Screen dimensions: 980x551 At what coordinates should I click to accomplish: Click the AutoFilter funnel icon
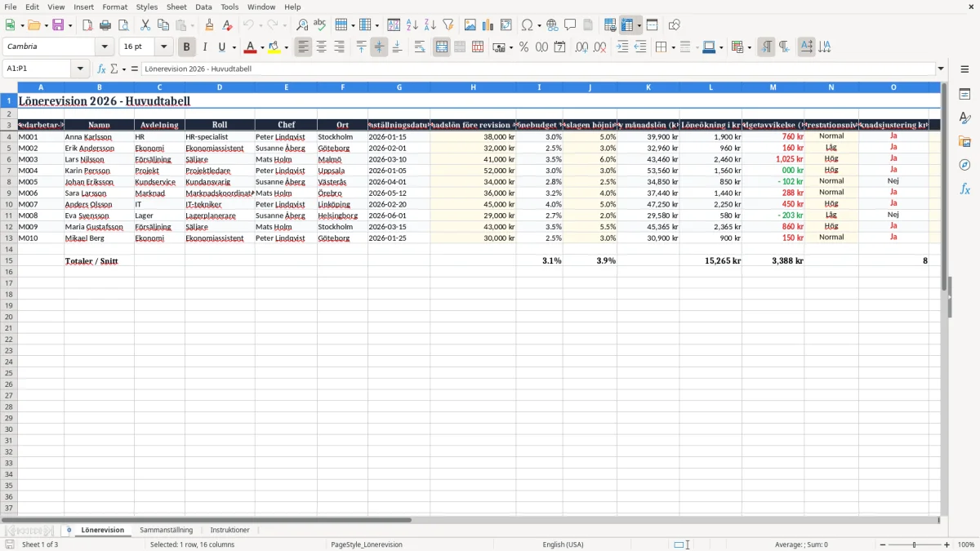(448, 25)
